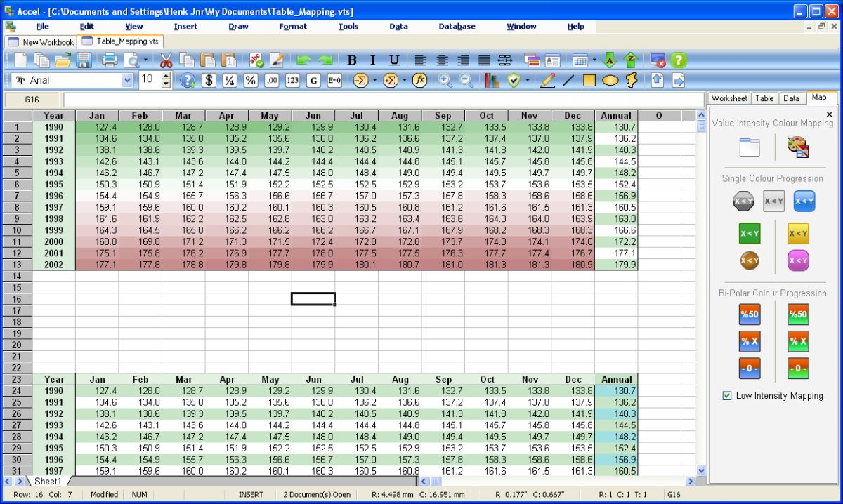The width and height of the screenshot is (843, 504).
Task: Click the green %50 bi-polar progression icon
Action: pyautogui.click(x=798, y=314)
